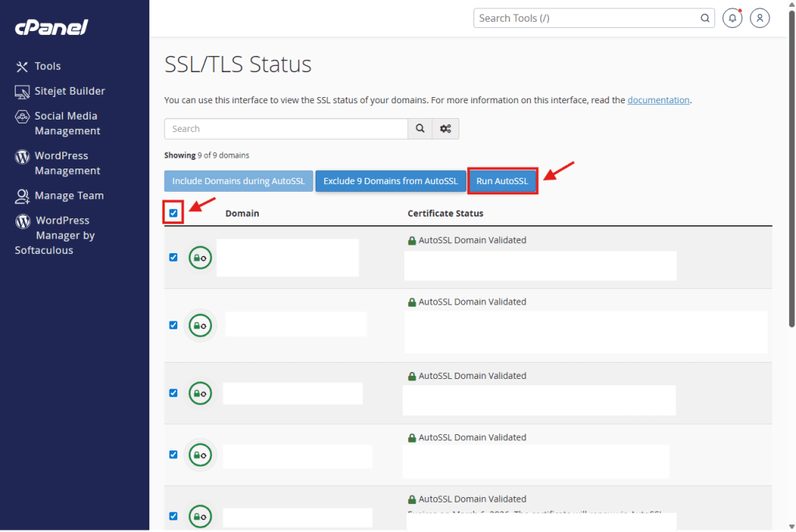Toggle the select-all domains checkbox

pos(173,213)
